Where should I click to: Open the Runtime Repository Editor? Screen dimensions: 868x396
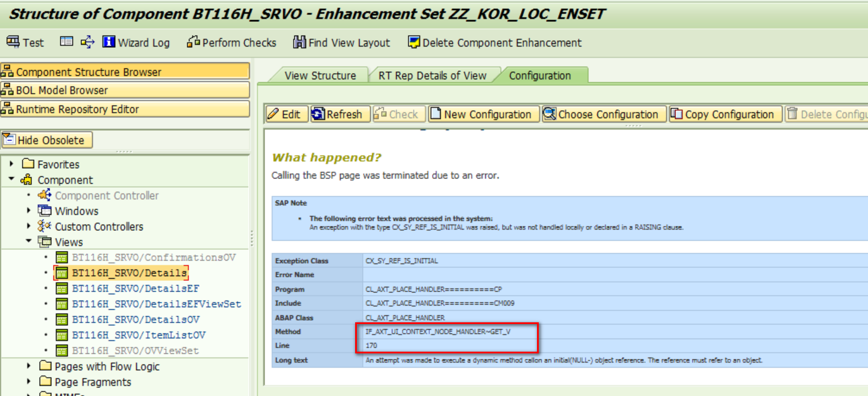click(x=125, y=109)
